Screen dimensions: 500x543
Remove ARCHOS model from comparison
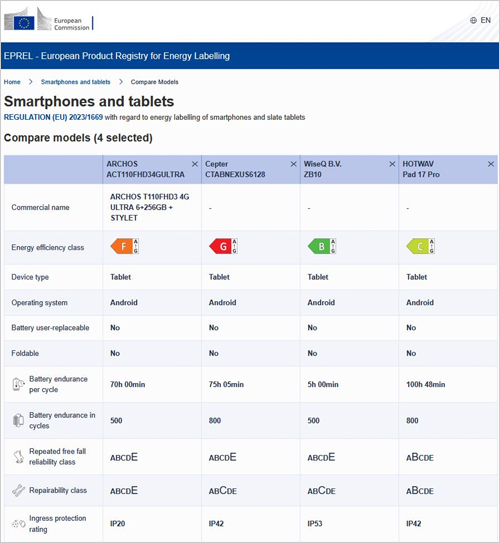195,164
